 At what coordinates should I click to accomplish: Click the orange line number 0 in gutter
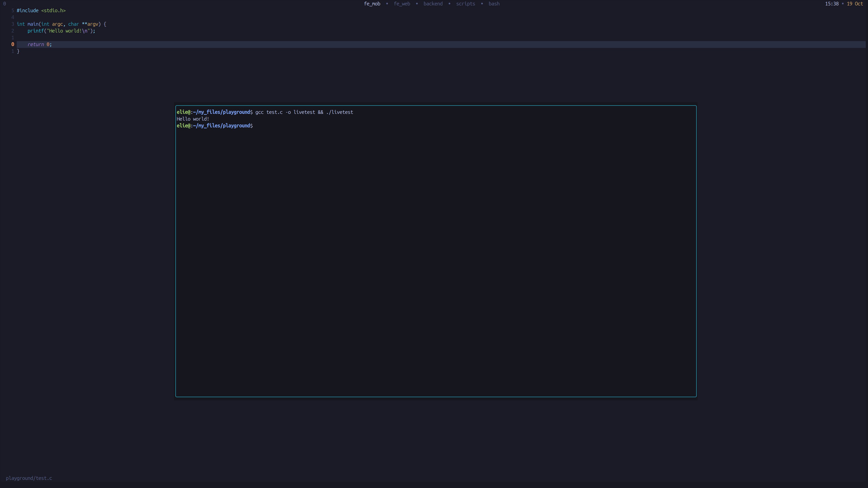click(12, 44)
